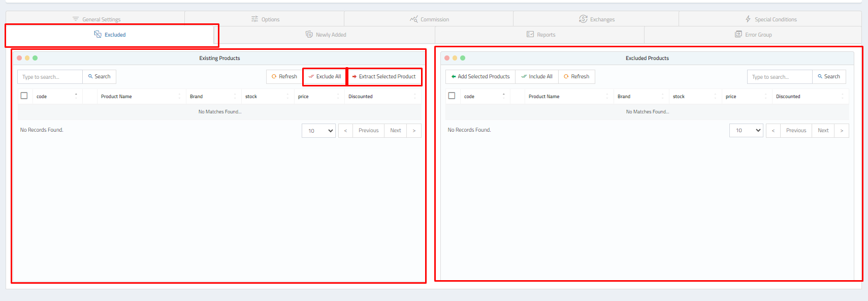Sort Existing Products by code column
Screen dimensions: 868x301
(x=56, y=96)
